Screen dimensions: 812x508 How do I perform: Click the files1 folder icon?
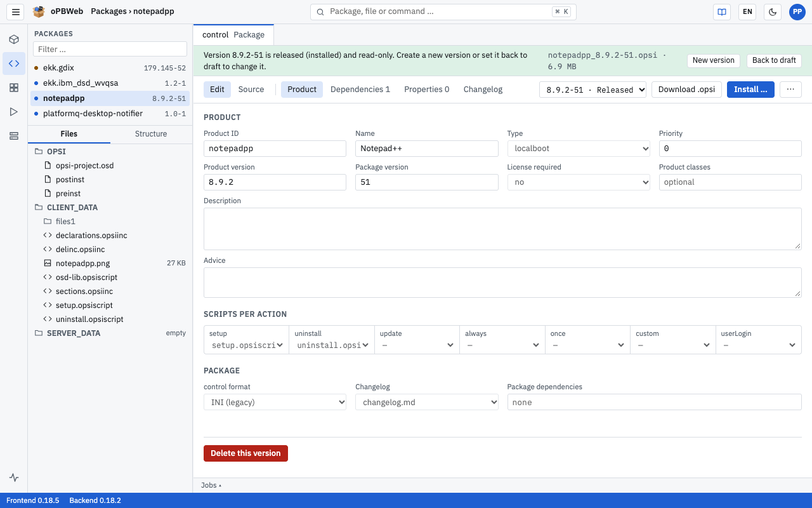pyautogui.click(x=48, y=222)
